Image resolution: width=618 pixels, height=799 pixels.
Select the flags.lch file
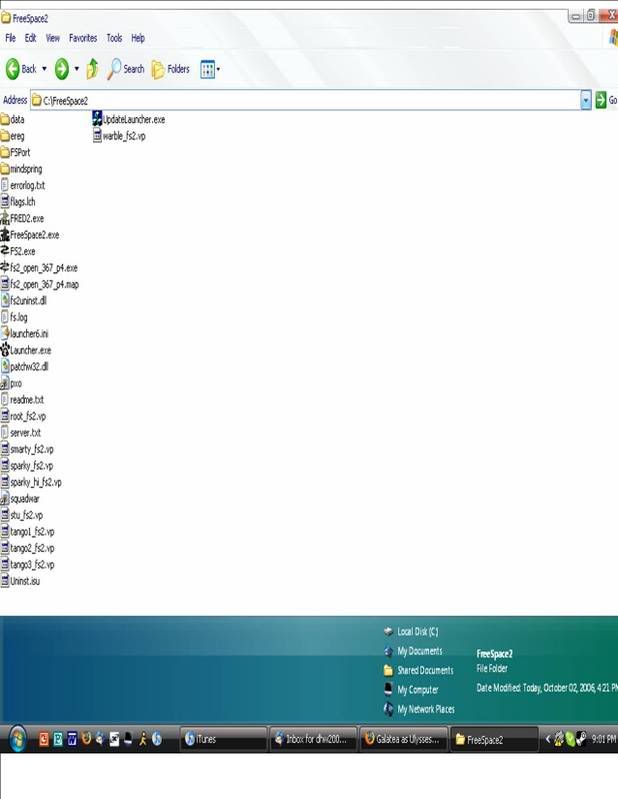tap(18, 202)
